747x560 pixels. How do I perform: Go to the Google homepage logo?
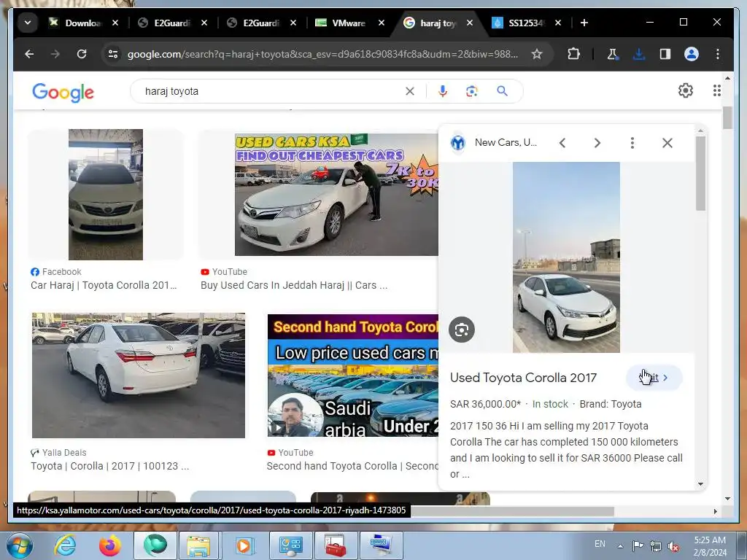tap(63, 92)
